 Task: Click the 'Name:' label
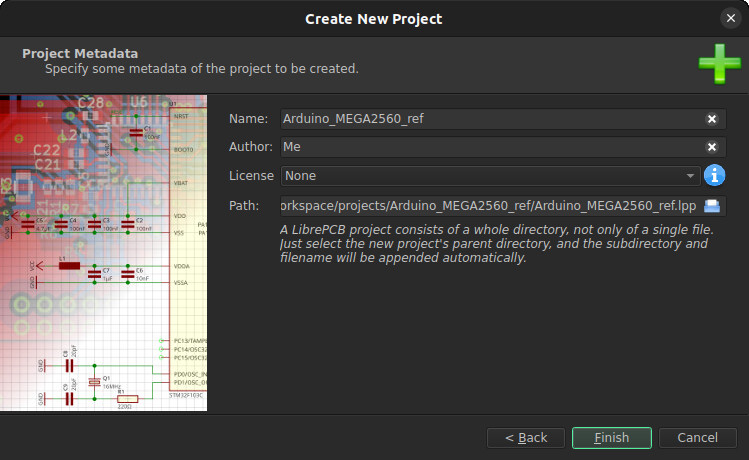tap(248, 119)
